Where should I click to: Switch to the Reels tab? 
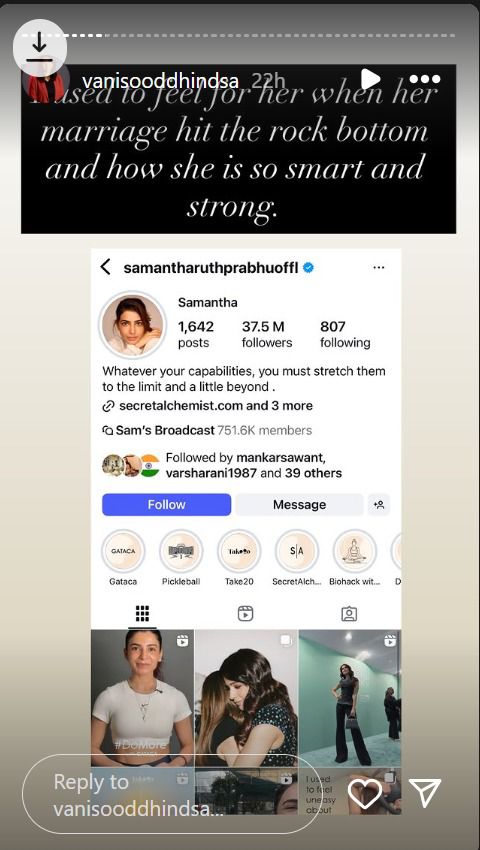(x=246, y=614)
